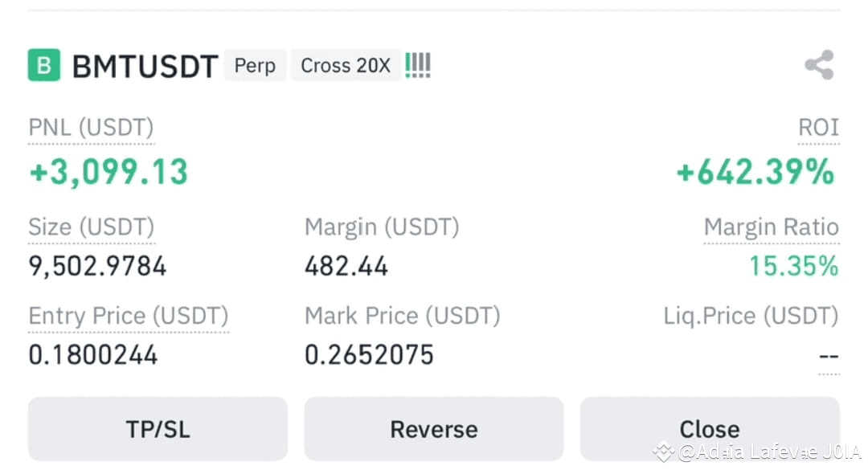Show Margin Ratio explanation
Screen dimensions: 868x470
[772, 227]
